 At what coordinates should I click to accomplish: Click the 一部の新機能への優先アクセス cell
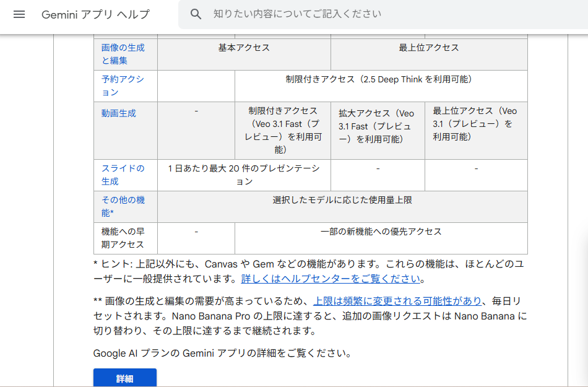click(x=381, y=232)
